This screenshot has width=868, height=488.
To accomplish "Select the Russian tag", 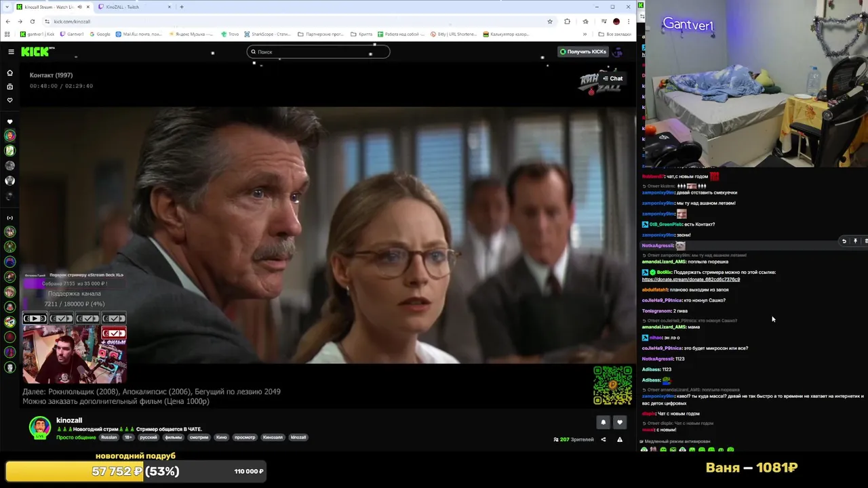I will 109,437.
